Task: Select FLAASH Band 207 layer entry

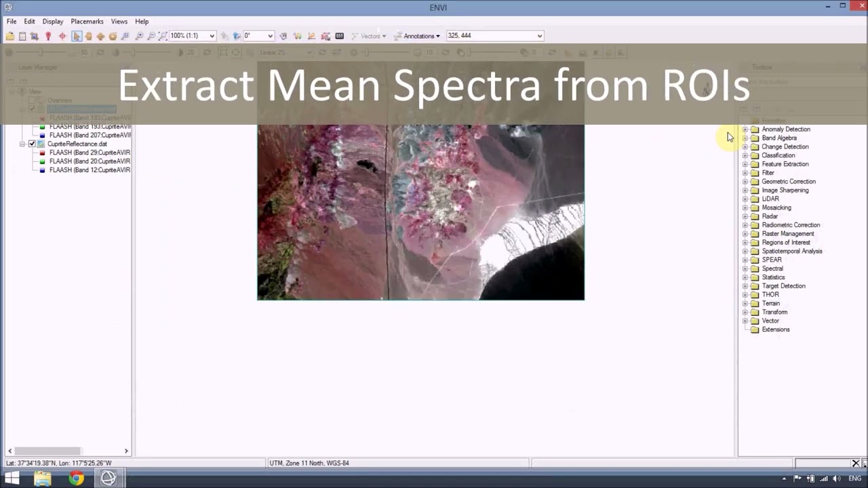Action: (90, 136)
